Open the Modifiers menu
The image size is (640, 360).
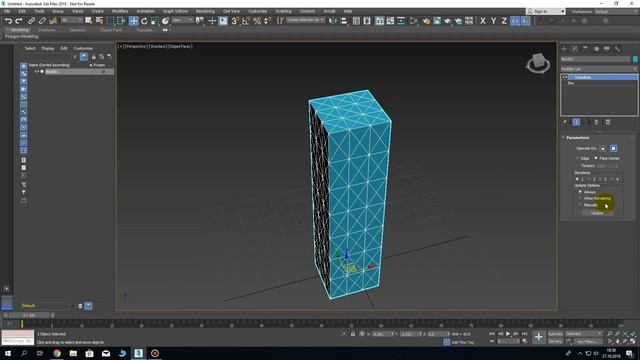(x=120, y=11)
